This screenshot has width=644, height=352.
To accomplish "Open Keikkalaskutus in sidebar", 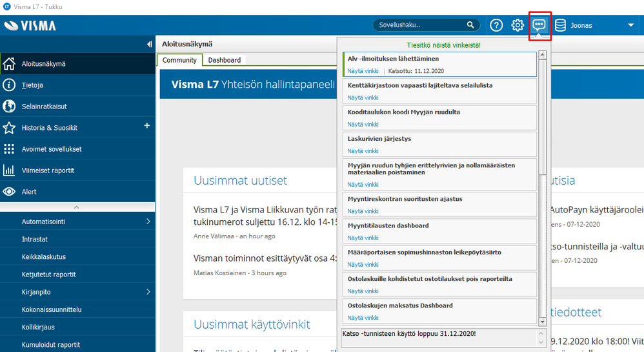I will pyautogui.click(x=77, y=256).
